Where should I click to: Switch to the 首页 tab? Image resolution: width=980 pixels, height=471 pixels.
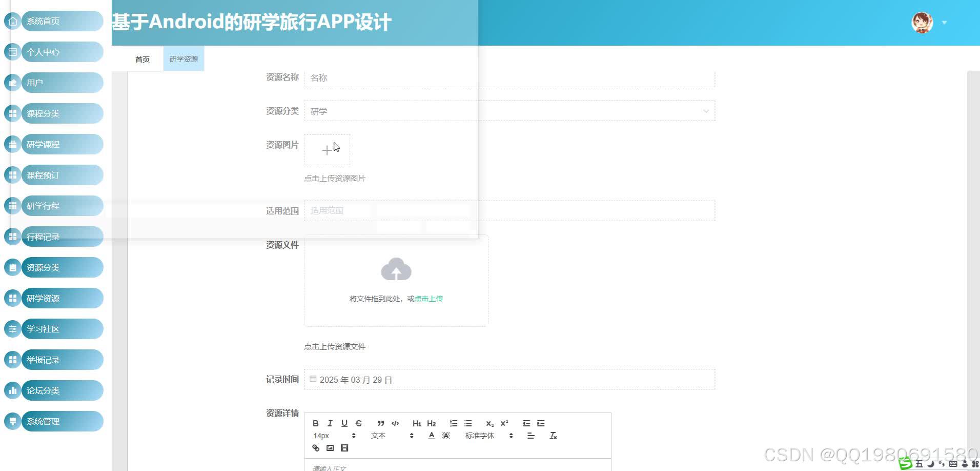(142, 58)
